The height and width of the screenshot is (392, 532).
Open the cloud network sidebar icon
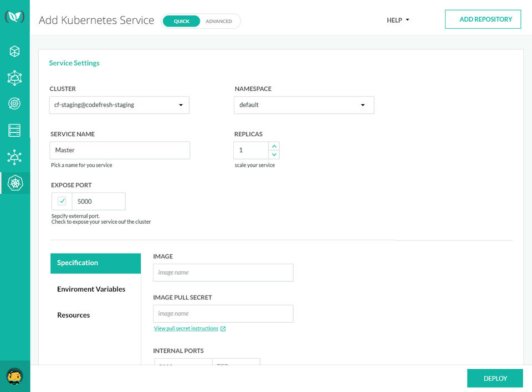click(14, 78)
